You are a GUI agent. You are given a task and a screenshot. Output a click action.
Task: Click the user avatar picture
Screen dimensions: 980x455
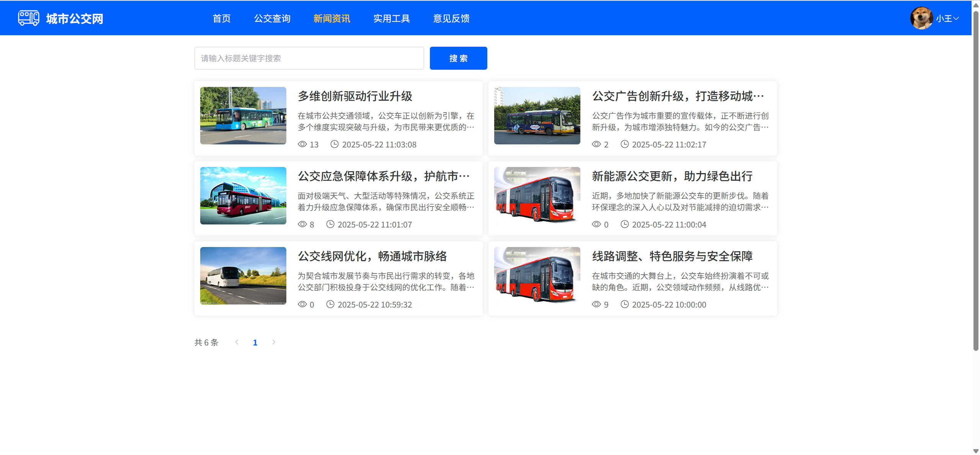[x=921, y=18]
